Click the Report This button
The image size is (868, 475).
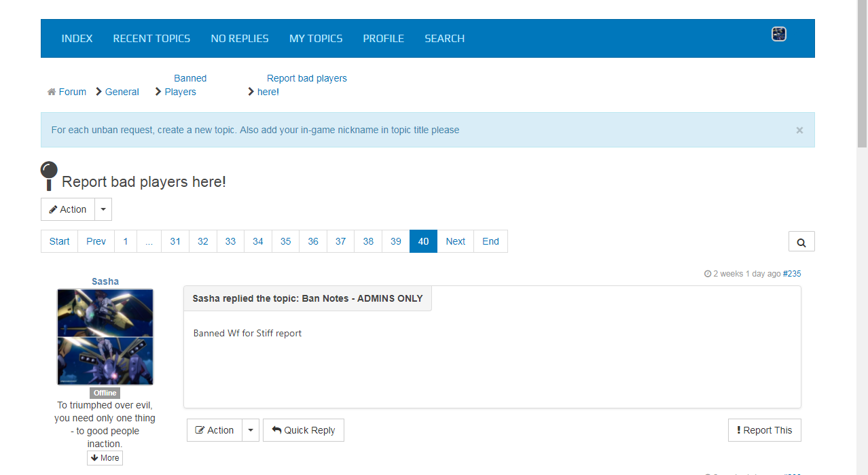764,430
